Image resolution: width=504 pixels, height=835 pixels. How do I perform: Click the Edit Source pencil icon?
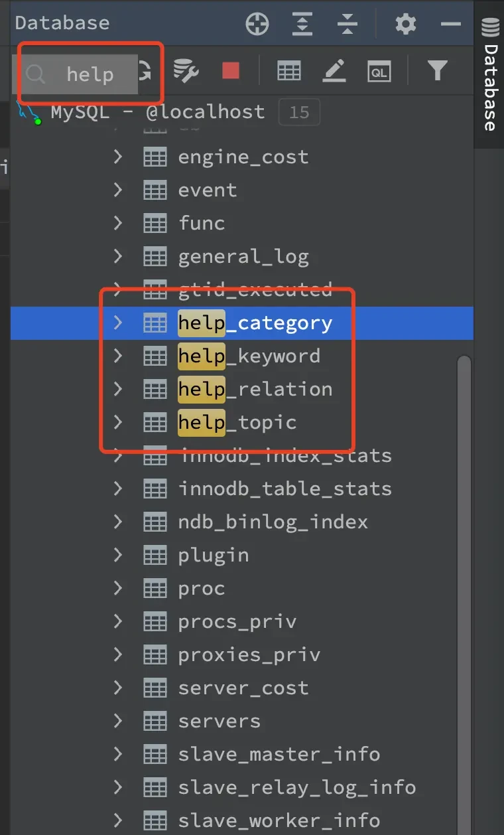pos(334,70)
